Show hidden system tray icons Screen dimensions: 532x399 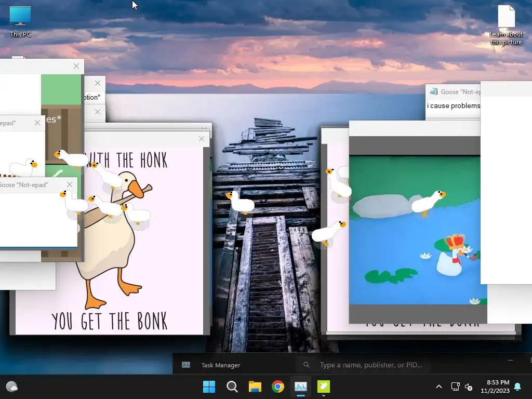438,387
